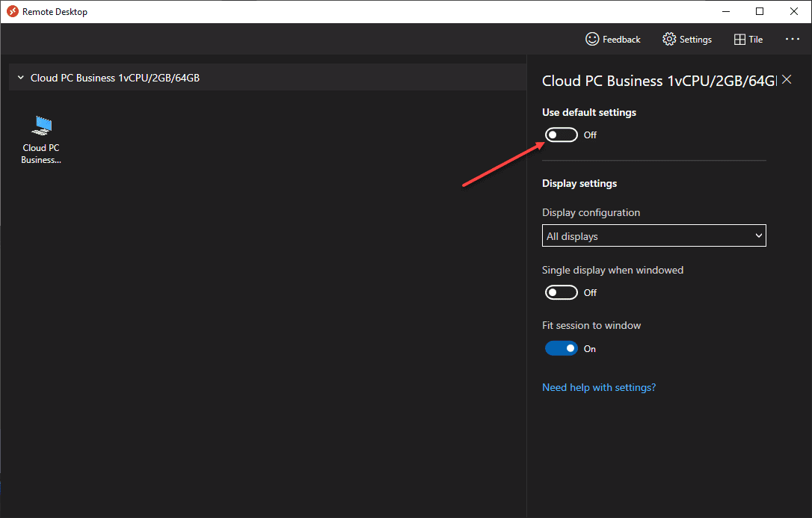812x518 pixels.
Task: Click the Tile text label
Action: [x=756, y=40]
